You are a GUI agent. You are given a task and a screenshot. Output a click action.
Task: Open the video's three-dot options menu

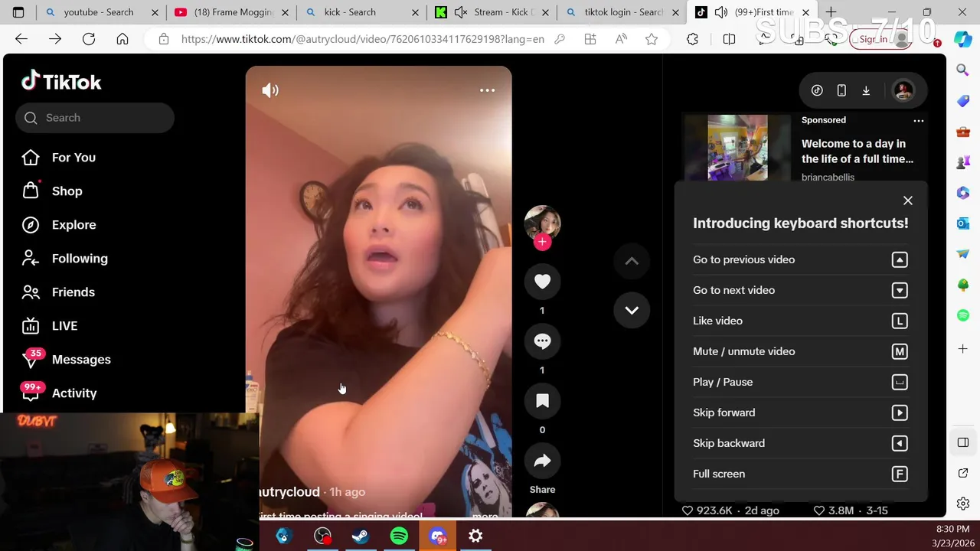pyautogui.click(x=487, y=90)
